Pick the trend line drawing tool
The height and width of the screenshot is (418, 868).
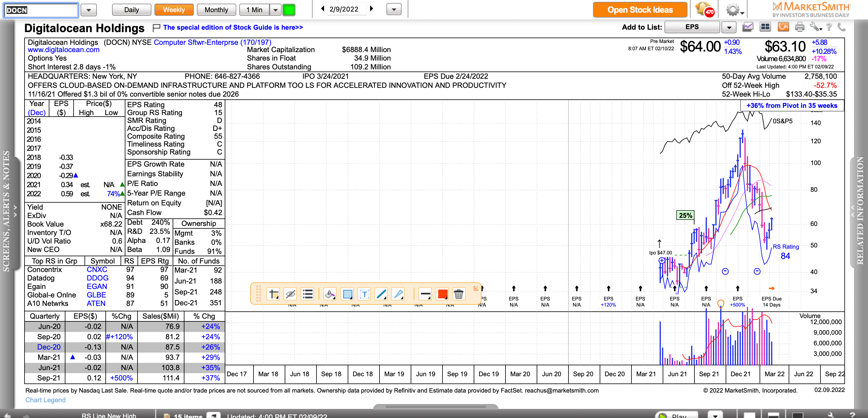point(381,294)
